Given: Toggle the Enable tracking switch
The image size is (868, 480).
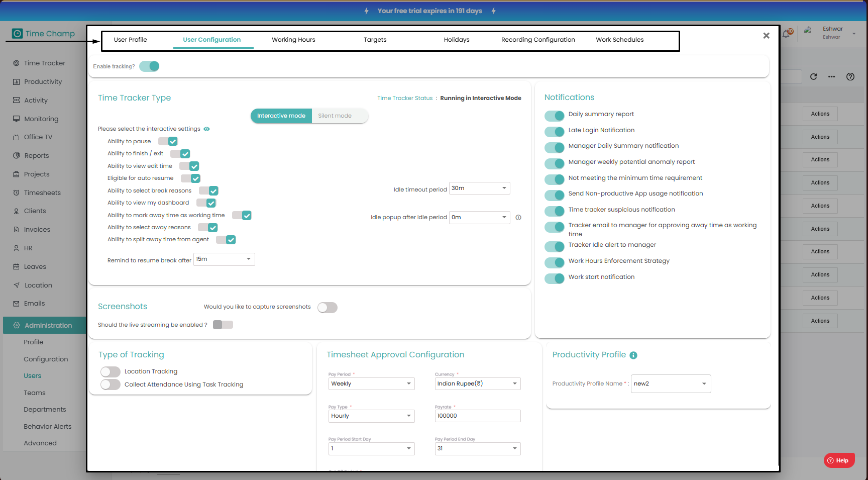Looking at the screenshot, I should click(149, 66).
